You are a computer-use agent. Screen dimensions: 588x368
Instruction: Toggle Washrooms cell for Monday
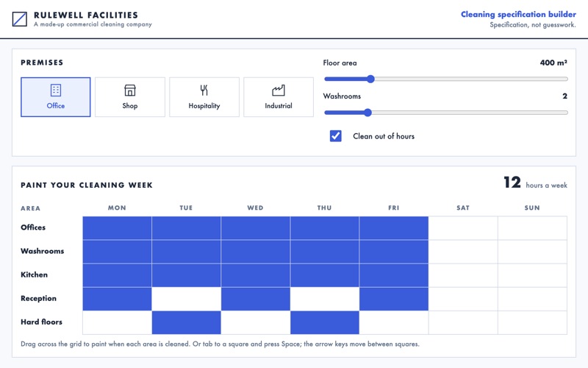[117, 252]
